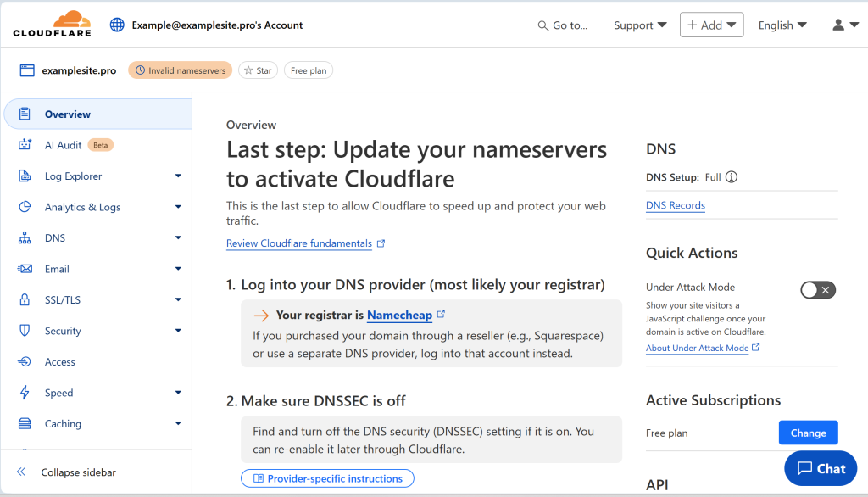Expand the Log Explorer sidebar section

coord(178,176)
